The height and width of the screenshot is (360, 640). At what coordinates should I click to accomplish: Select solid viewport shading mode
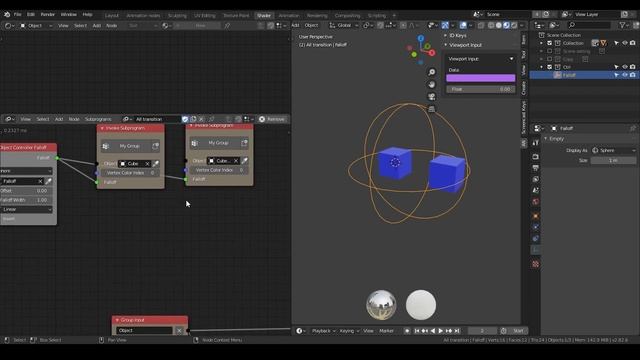point(499,25)
